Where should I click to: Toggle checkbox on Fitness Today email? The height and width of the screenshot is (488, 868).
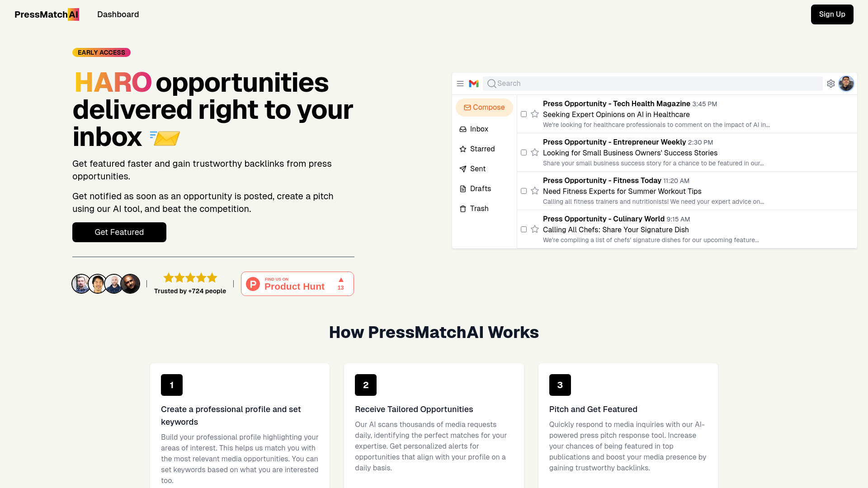[524, 191]
